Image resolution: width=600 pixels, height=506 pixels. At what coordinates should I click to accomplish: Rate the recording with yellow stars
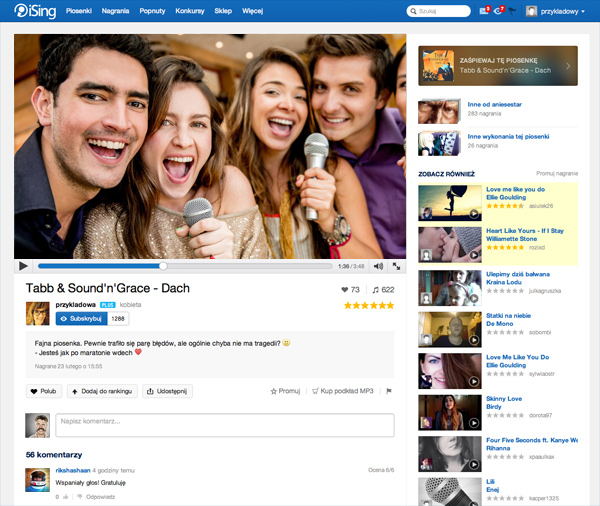[369, 305]
